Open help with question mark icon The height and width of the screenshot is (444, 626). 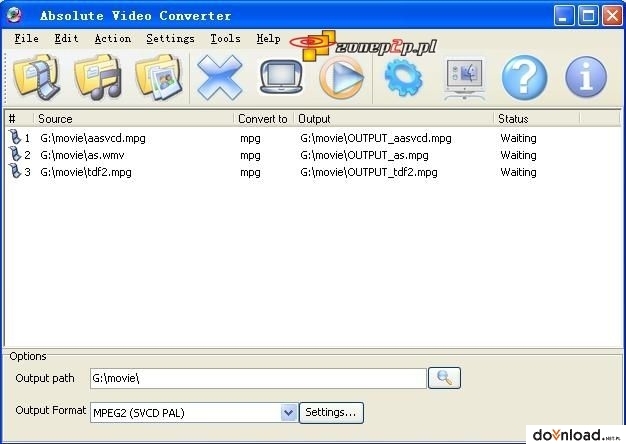click(x=524, y=77)
